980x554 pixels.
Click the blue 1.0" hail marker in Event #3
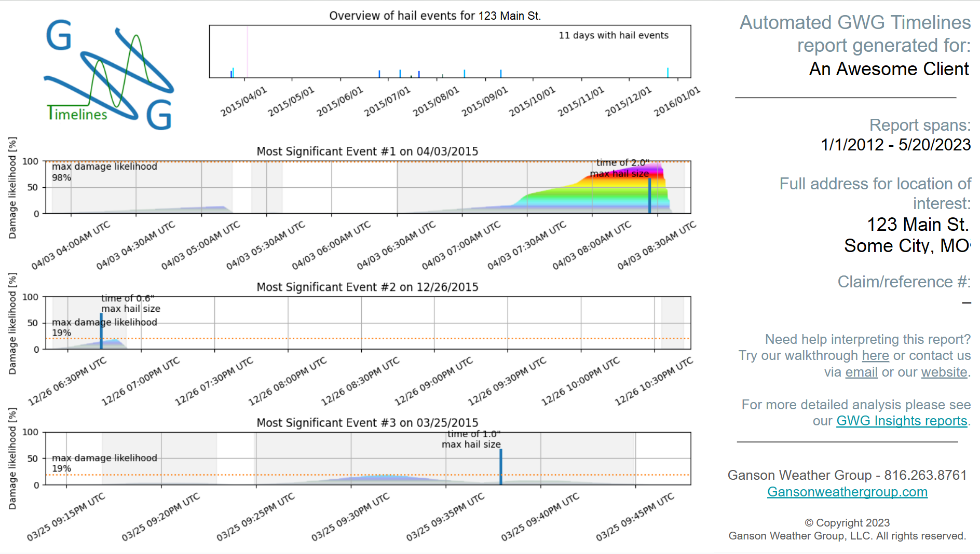[501, 467]
